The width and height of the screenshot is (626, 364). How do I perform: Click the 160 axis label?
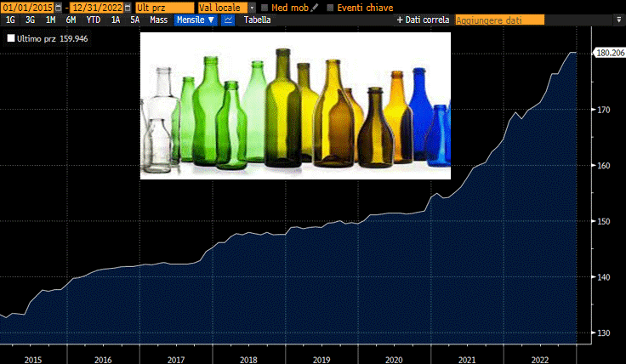coord(604,165)
